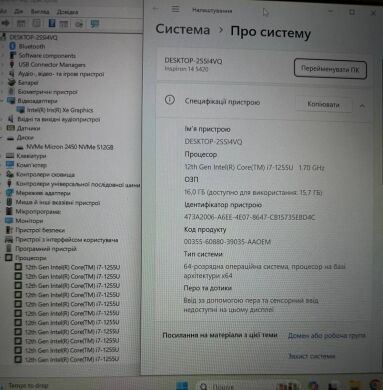Click the Монітори category icon
Screen dimensions: 383x390
[9, 220]
